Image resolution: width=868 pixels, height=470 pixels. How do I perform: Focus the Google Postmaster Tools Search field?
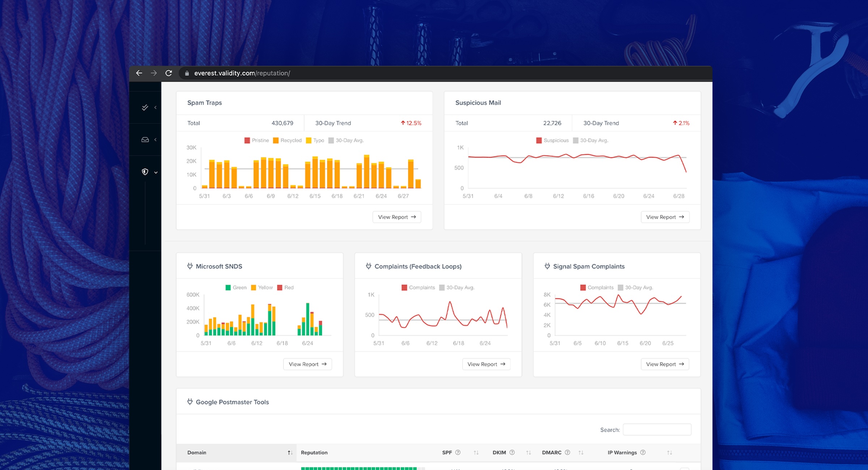(657, 430)
